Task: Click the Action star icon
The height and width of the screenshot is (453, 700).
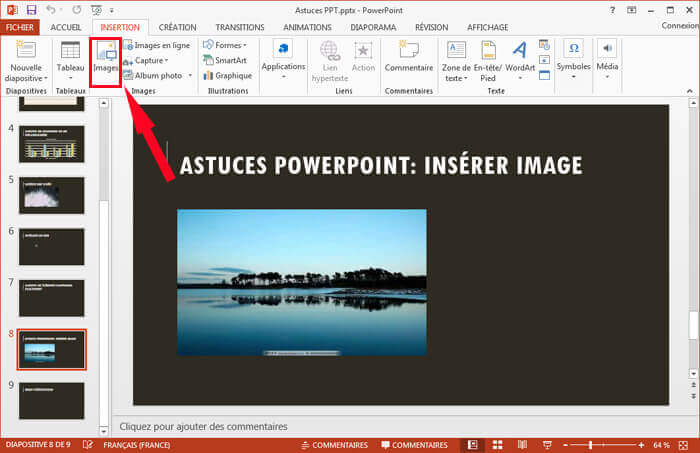Action: 363,50
